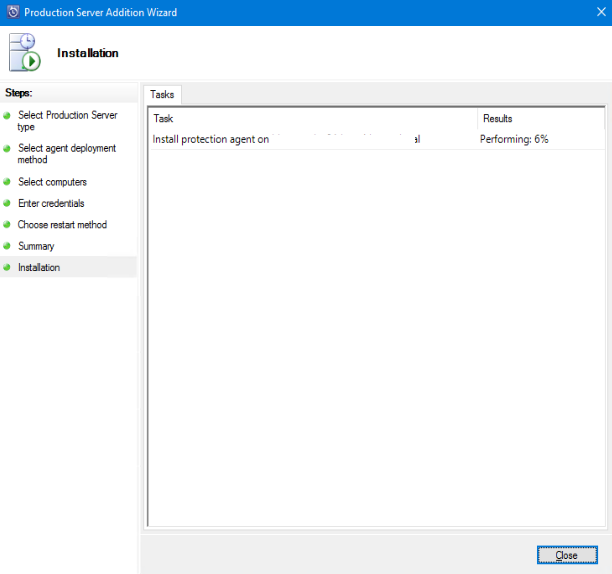Click green bullet next to Select computers
The image size is (612, 574).
tap(7, 182)
